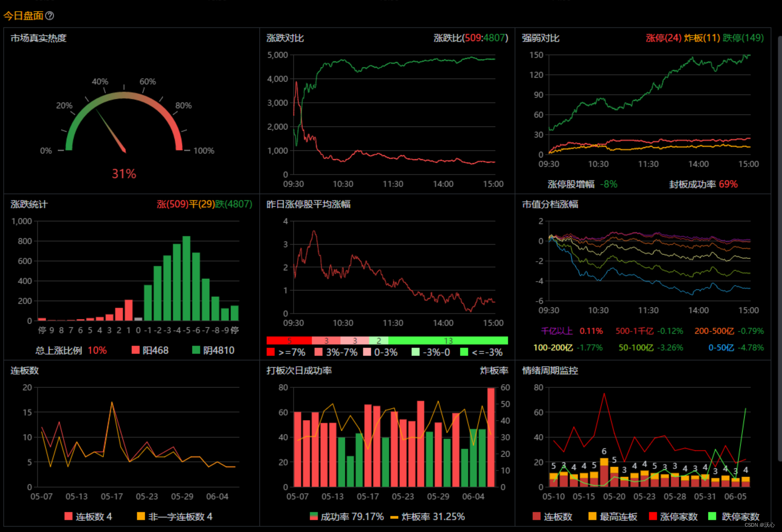
Task: Click the 200-500亿 -0.79% legend entry
Action: pos(729,331)
